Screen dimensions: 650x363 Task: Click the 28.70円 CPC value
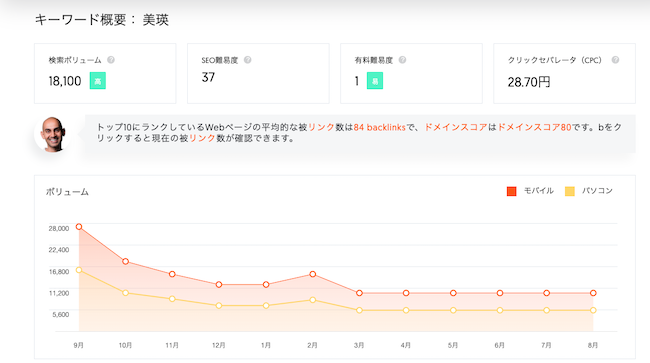click(x=529, y=82)
